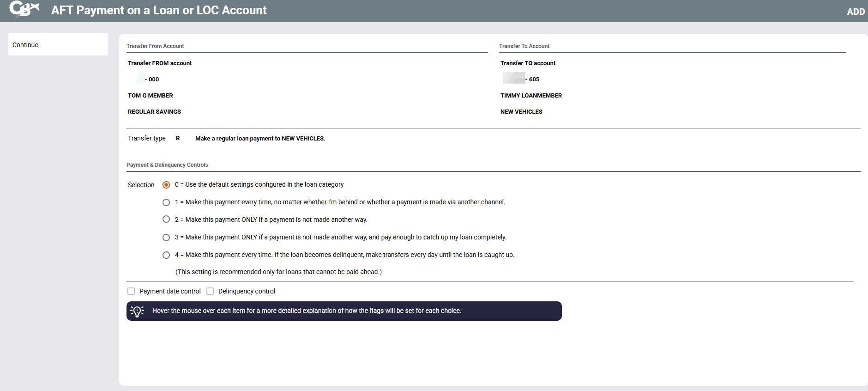Click the hover explanation tip banner text
868x391 pixels.
coord(307,311)
